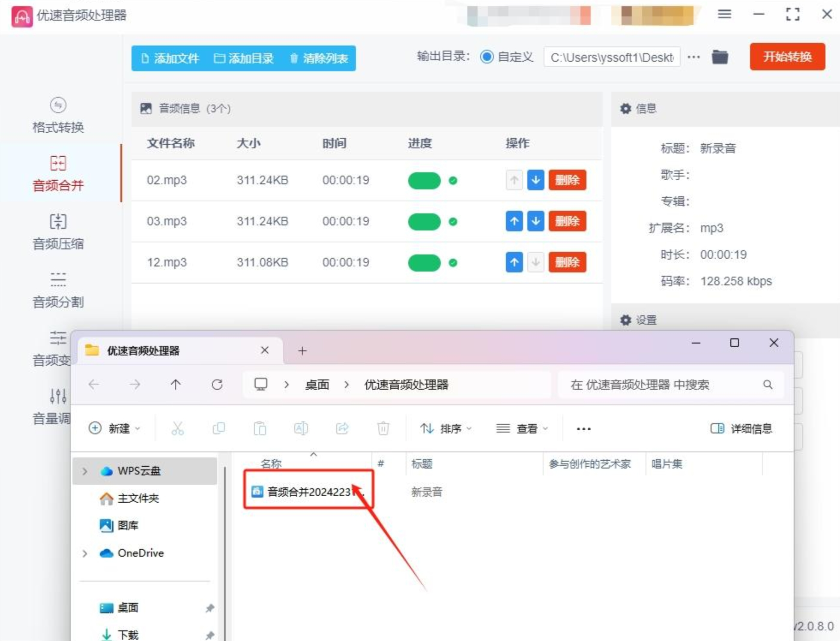Sort by 参与创作的艺术家 column header
840x641 pixels.
[590, 464]
